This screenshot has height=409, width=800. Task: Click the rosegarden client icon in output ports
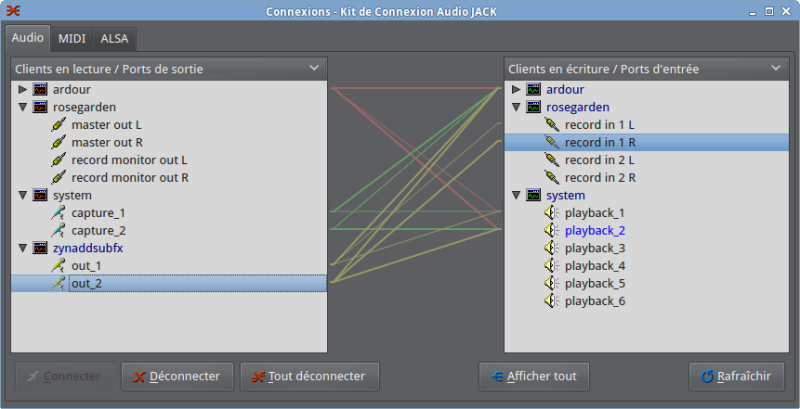pos(40,107)
